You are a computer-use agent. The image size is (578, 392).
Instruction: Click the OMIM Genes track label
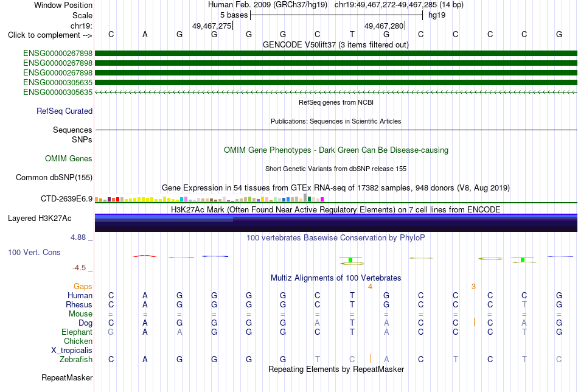(69, 159)
